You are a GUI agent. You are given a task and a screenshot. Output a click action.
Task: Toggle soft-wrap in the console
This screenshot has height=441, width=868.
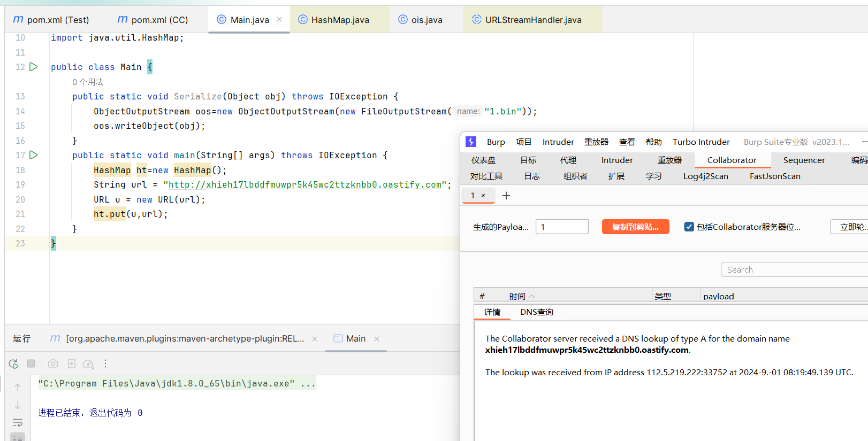point(18,423)
